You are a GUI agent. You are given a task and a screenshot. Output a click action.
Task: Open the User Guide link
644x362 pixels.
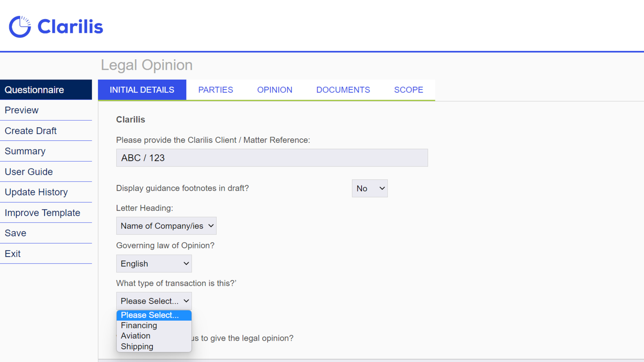click(x=46, y=172)
